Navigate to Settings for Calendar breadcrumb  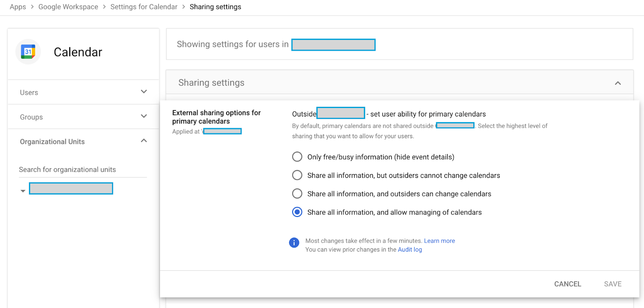click(x=144, y=7)
